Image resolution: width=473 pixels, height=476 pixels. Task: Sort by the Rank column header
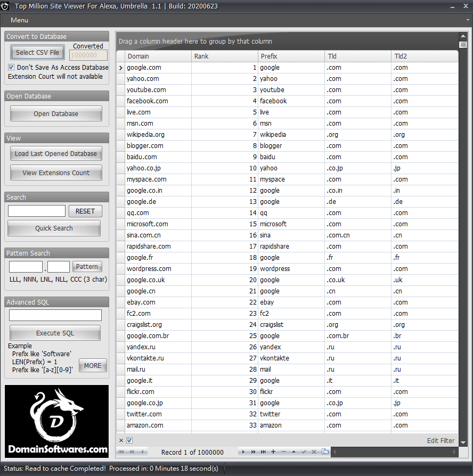(x=224, y=56)
